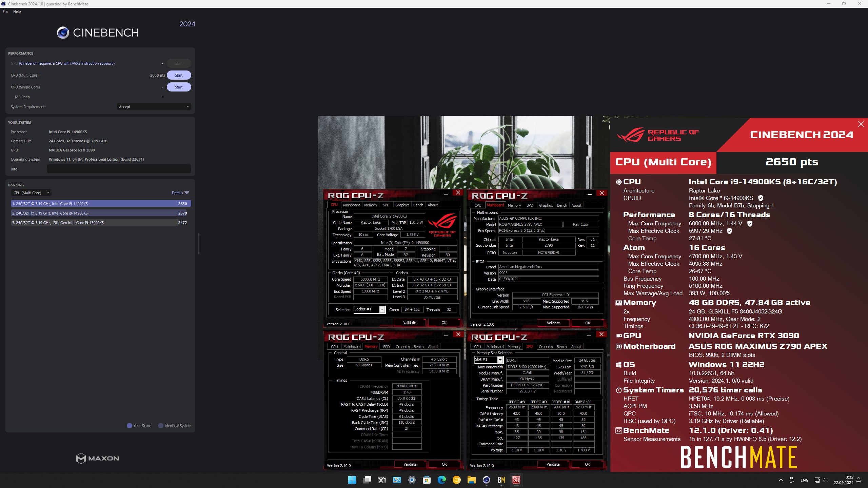
Task: Open the Help menu
Action: (x=17, y=12)
